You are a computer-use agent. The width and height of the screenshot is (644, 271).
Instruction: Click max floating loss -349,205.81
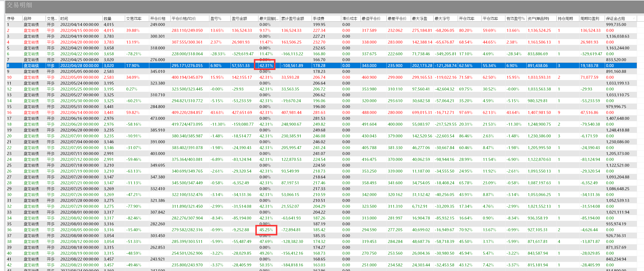[445, 54]
